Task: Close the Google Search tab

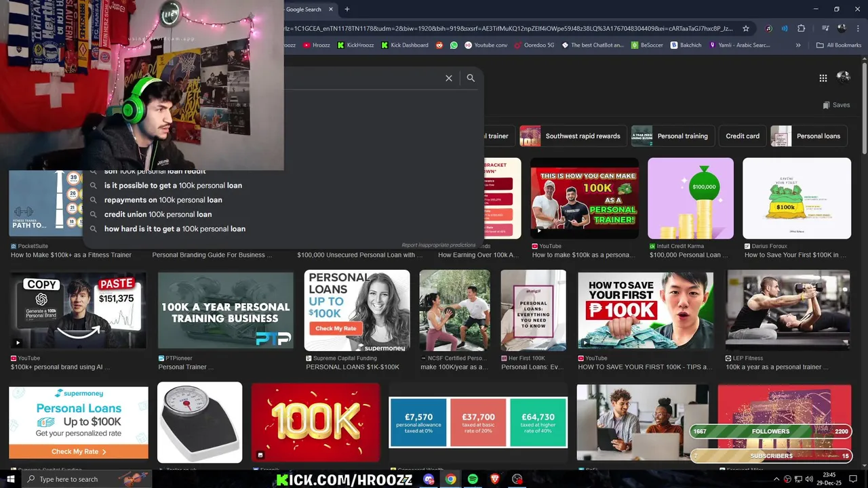Action: click(x=332, y=9)
